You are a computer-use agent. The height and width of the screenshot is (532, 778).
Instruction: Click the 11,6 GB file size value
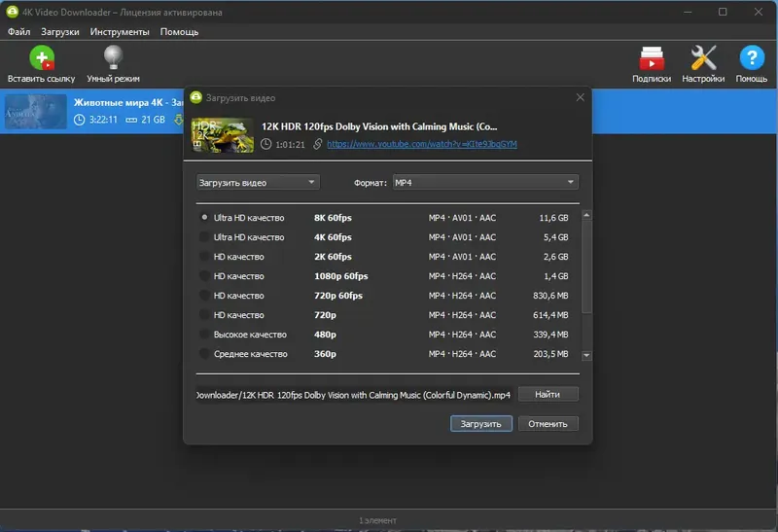553,217
